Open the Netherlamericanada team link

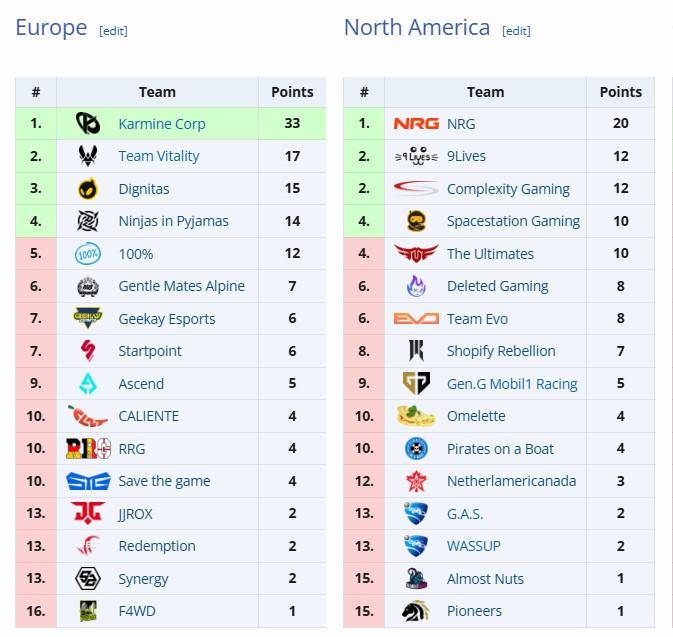point(511,481)
